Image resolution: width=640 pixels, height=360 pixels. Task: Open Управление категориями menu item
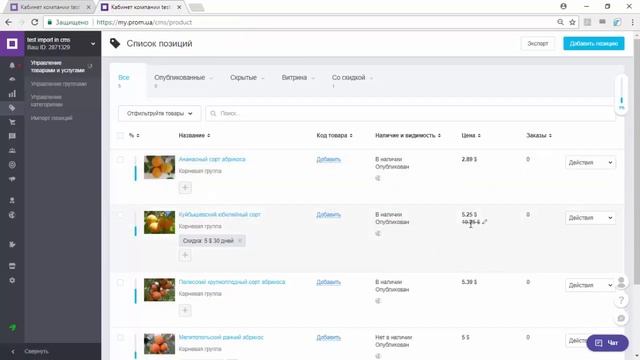(47, 101)
